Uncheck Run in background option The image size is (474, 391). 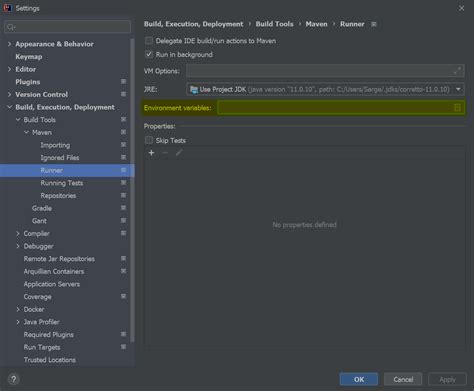tap(149, 54)
